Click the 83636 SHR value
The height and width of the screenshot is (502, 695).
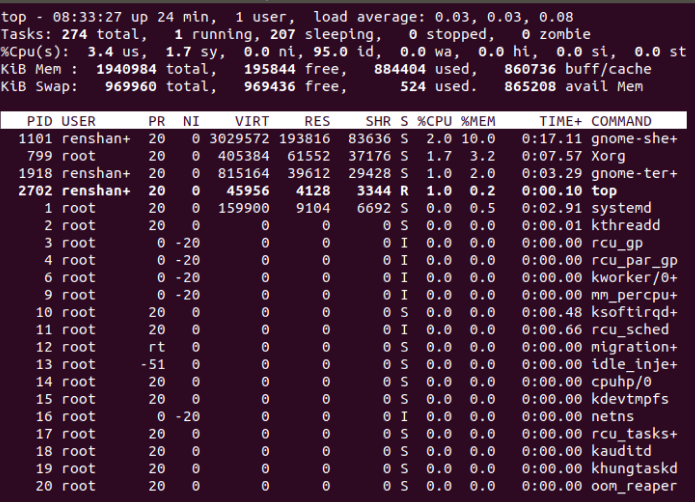click(370, 139)
